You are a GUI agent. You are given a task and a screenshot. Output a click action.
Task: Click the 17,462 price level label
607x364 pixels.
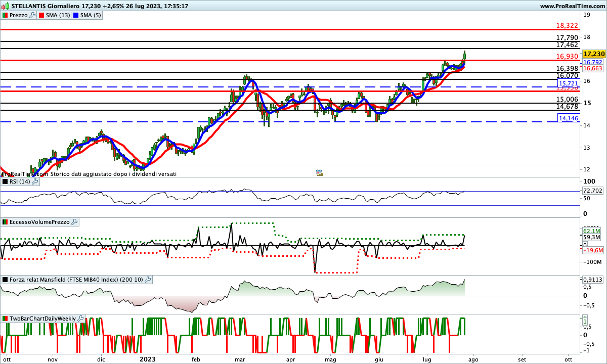[567, 44]
